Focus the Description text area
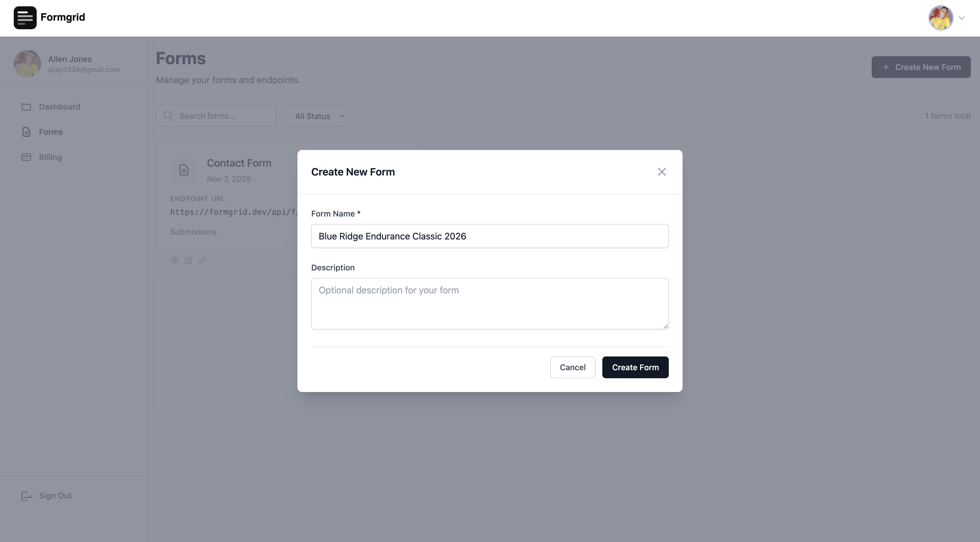 pyautogui.click(x=490, y=303)
